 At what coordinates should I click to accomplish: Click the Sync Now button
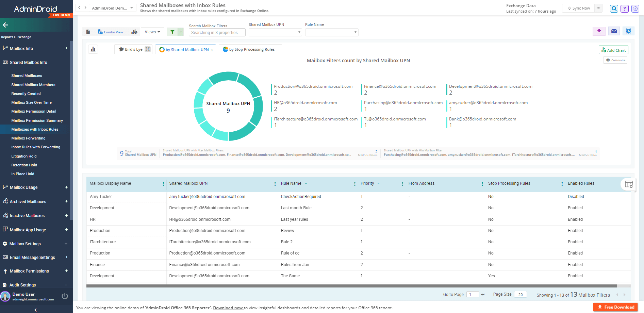tap(578, 9)
